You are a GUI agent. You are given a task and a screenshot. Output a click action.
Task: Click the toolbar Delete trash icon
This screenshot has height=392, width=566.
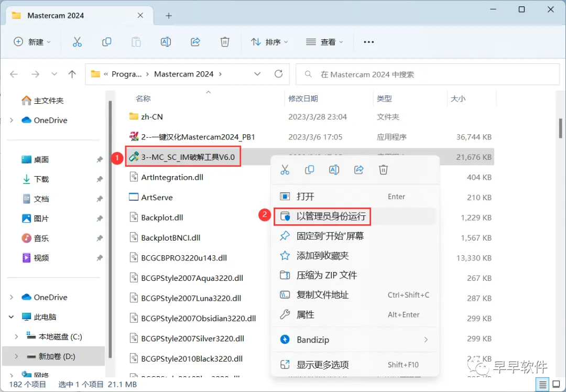pos(225,42)
